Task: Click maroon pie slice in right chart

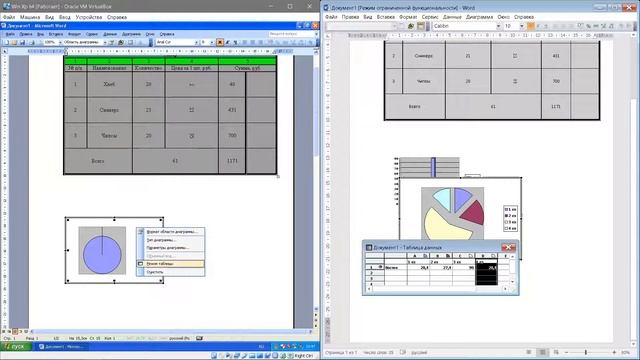Action: point(473,213)
